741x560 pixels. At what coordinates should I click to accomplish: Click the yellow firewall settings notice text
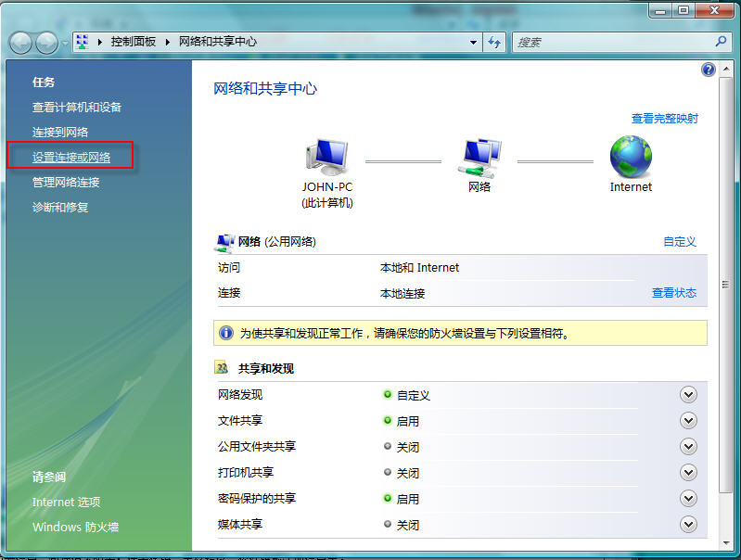pos(405,334)
